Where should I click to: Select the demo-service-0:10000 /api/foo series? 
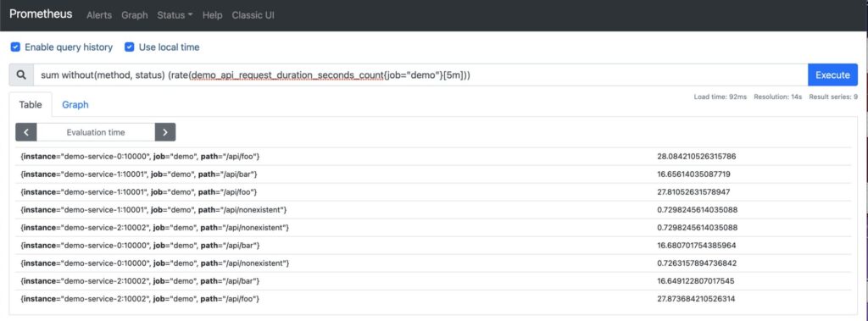[140, 157]
